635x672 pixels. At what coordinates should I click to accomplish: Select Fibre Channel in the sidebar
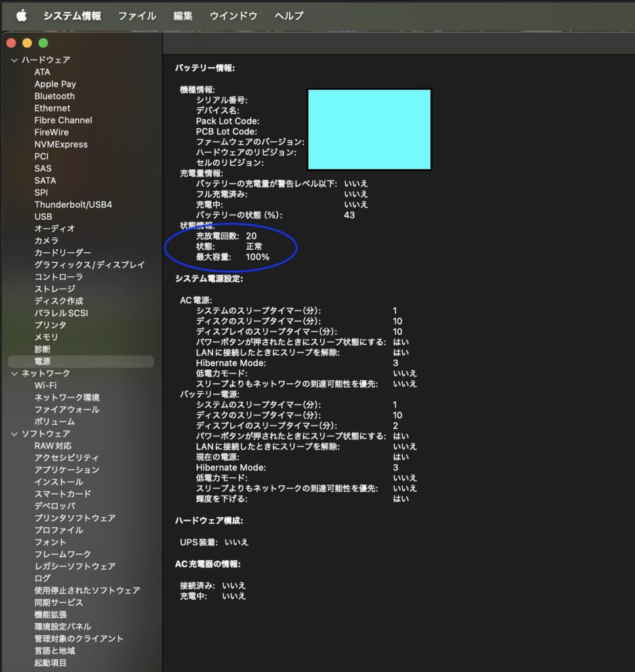63,120
